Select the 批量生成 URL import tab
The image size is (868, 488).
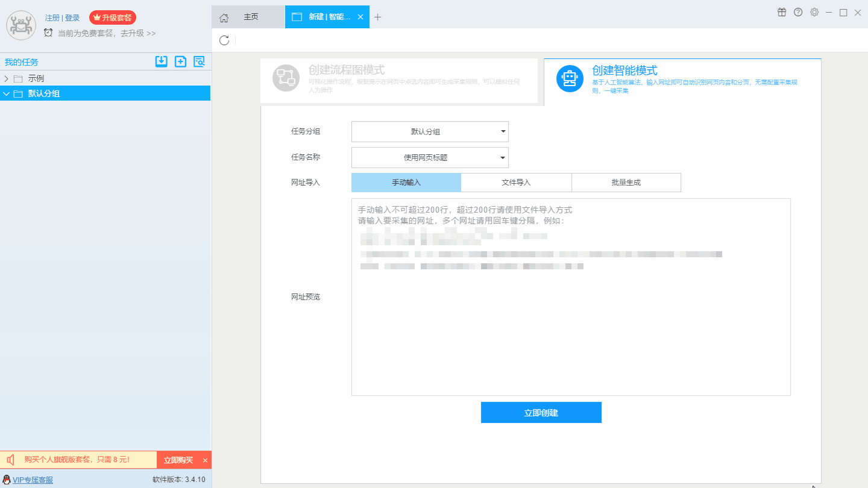tap(626, 182)
